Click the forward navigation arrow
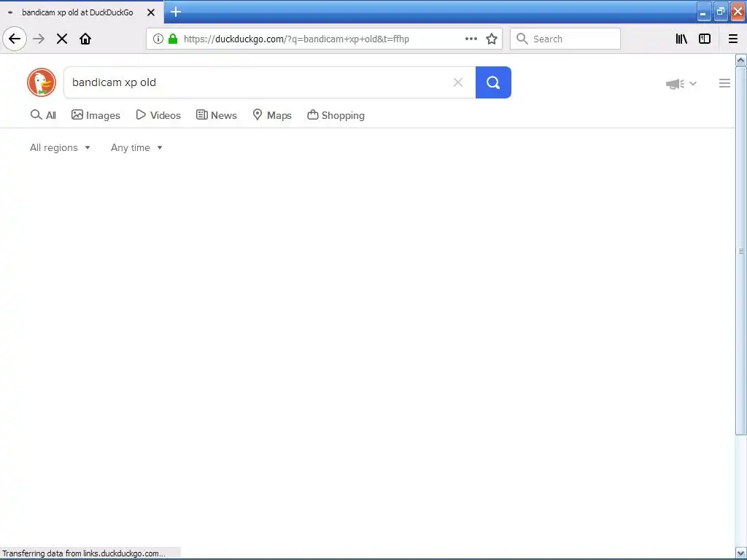747x560 pixels. coord(39,39)
